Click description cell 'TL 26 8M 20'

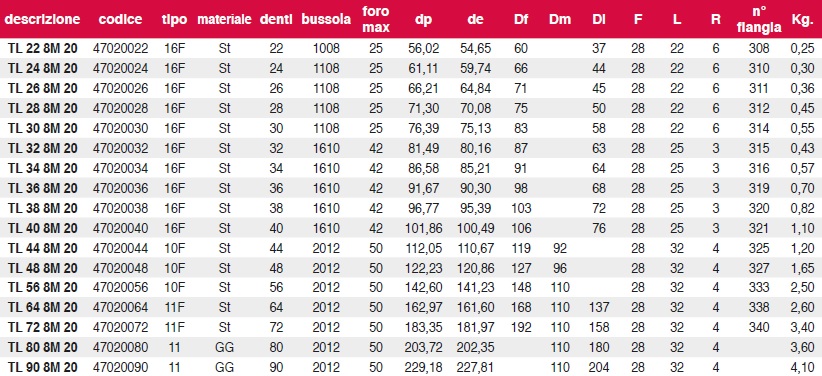[42, 88]
